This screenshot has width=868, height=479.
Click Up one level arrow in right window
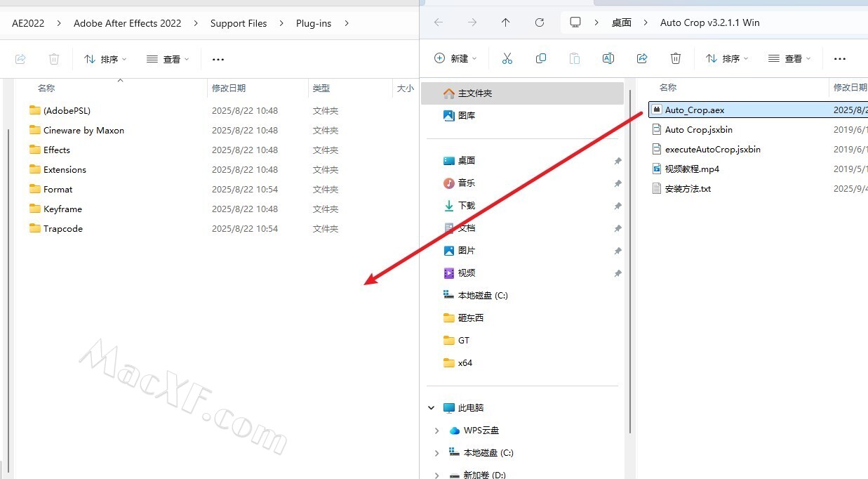pos(505,22)
